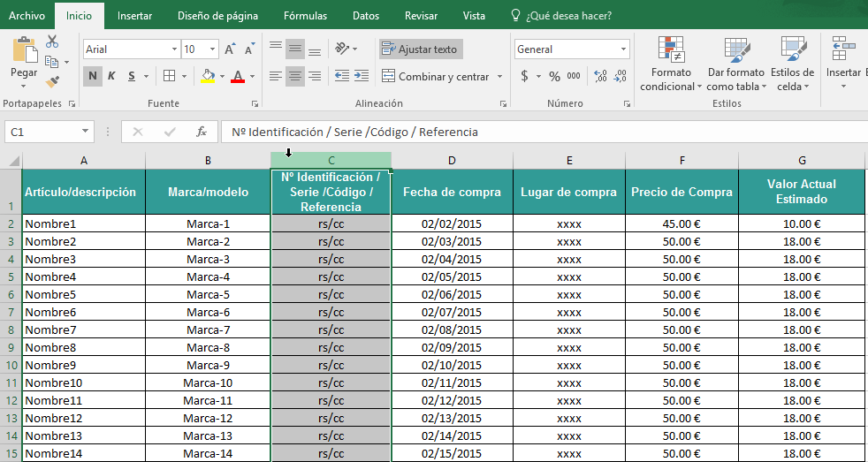Image resolution: width=868 pixels, height=462 pixels.
Task: Center text horizontally
Action: point(295,76)
